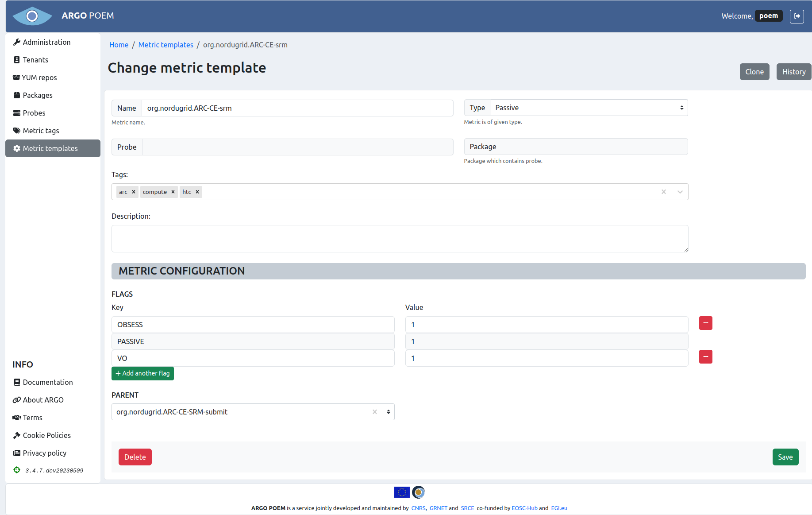The height and width of the screenshot is (515, 812).
Task: Click the Metric templates gear icon
Action: 16,148
